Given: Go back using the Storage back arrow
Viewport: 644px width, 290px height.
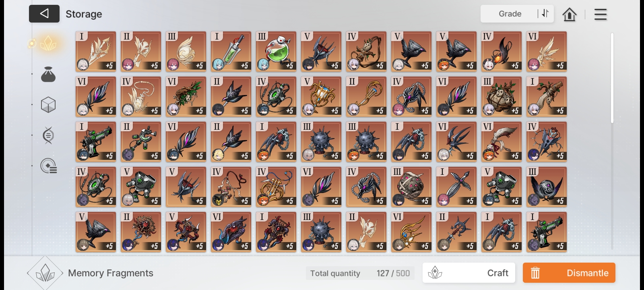Looking at the screenshot, I should tap(44, 14).
